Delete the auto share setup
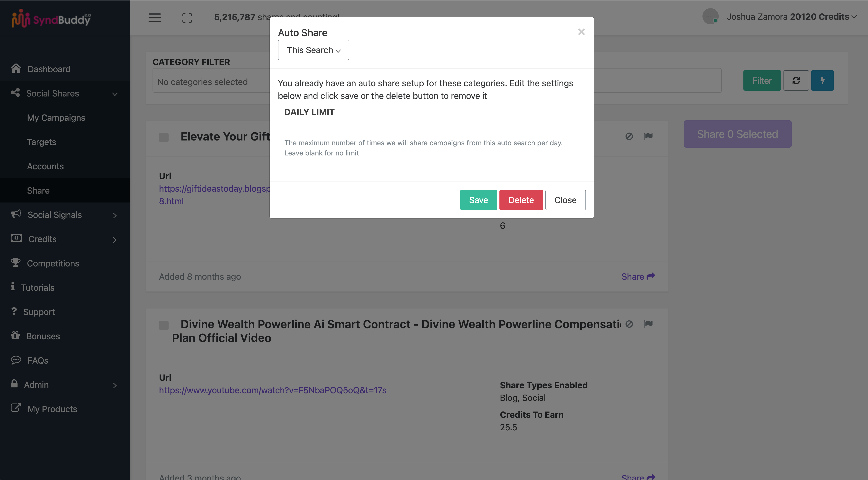This screenshot has width=868, height=480. coord(521,200)
